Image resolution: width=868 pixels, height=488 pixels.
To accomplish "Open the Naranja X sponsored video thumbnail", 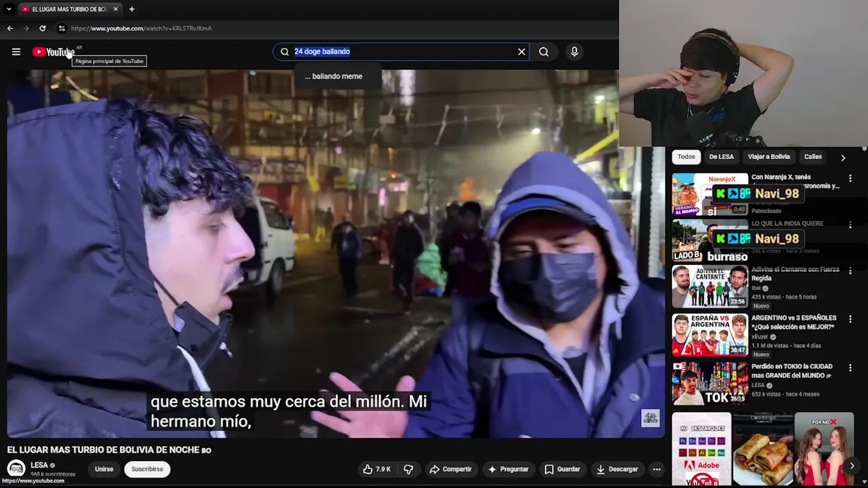I will click(710, 195).
